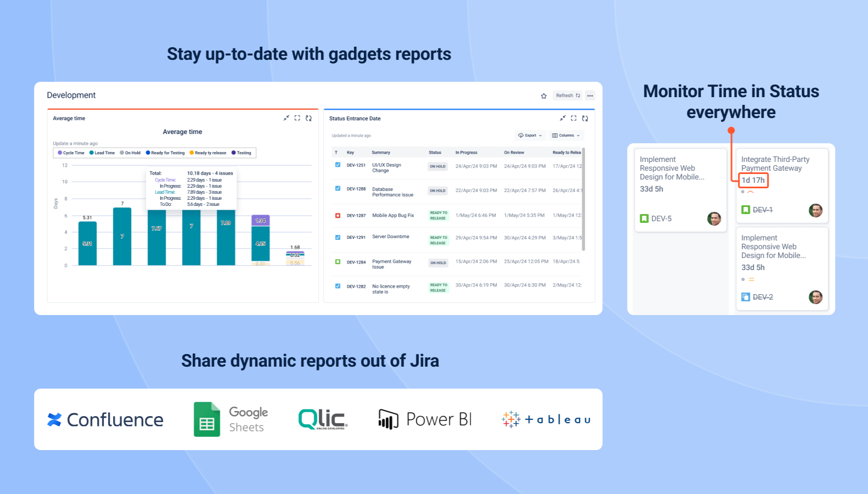The image size is (868, 494).
Task: Sort table by On Review column header
Action: click(x=514, y=153)
